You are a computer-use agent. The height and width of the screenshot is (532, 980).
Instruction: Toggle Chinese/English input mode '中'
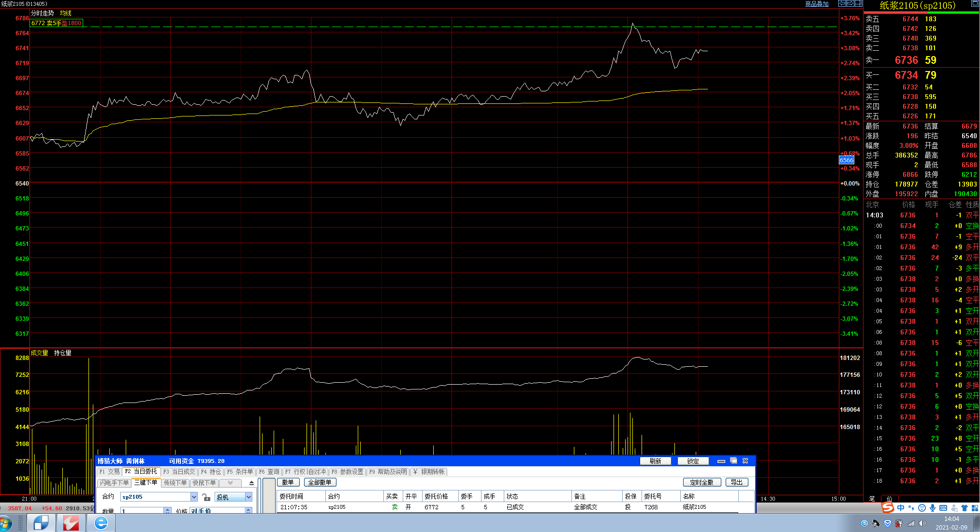[901, 508]
